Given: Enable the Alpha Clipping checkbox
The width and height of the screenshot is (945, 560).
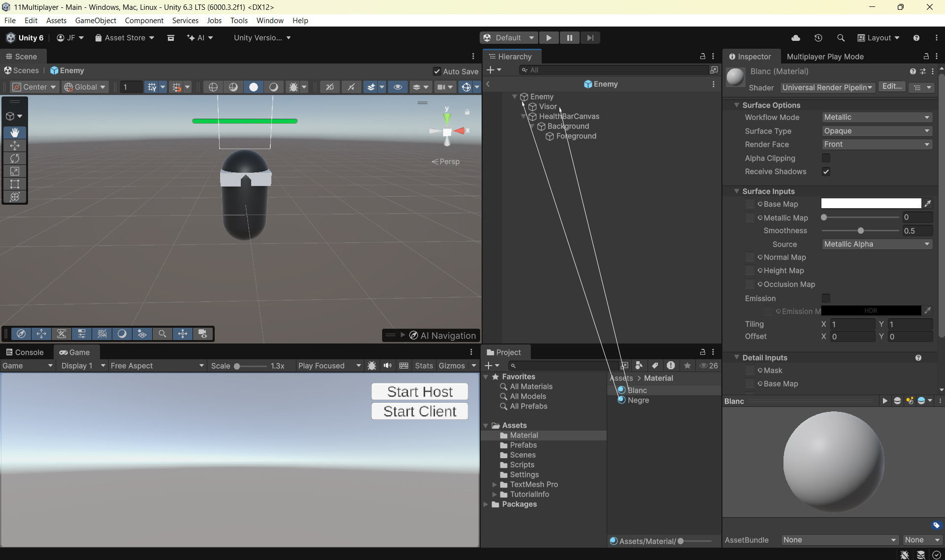Looking at the screenshot, I should click(x=826, y=158).
